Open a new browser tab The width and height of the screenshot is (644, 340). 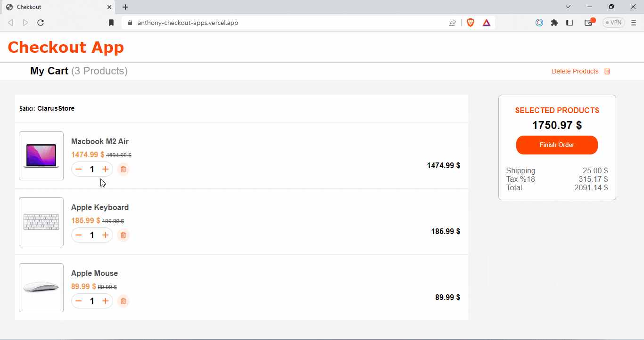(125, 7)
